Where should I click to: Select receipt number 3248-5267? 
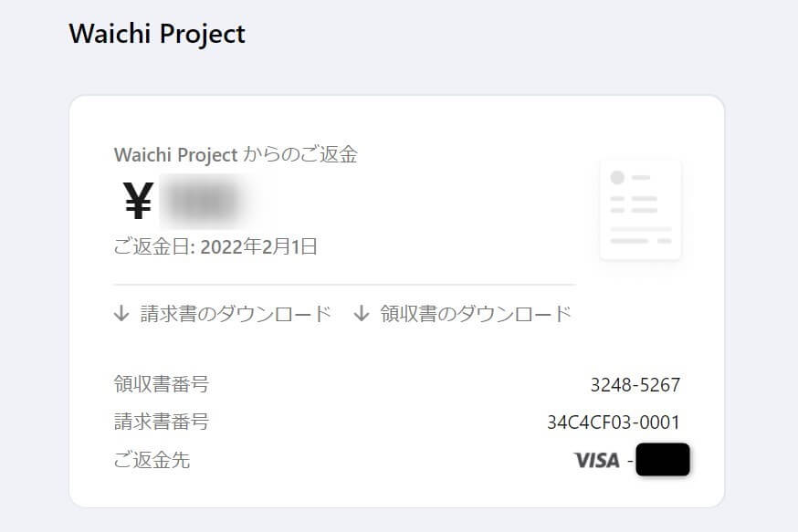(x=635, y=385)
